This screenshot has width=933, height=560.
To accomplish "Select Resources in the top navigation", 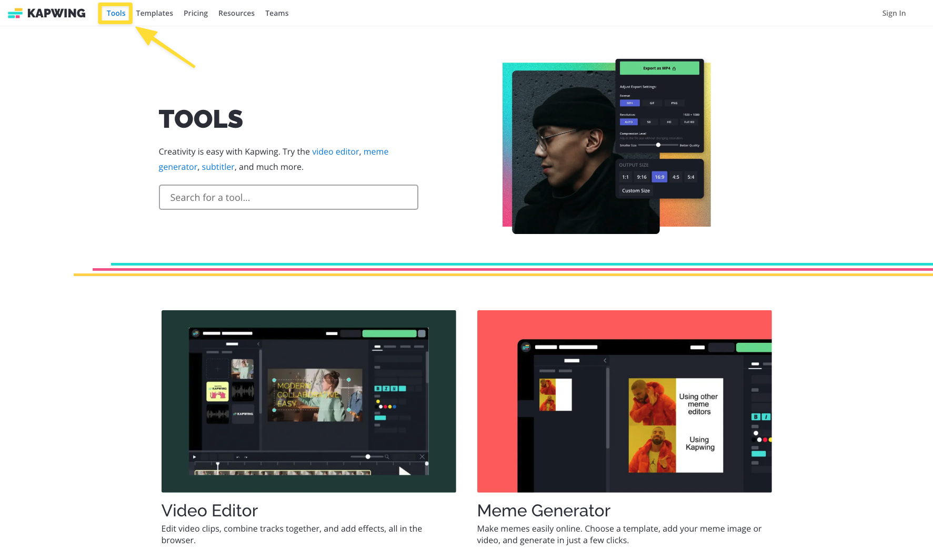I will click(x=236, y=13).
